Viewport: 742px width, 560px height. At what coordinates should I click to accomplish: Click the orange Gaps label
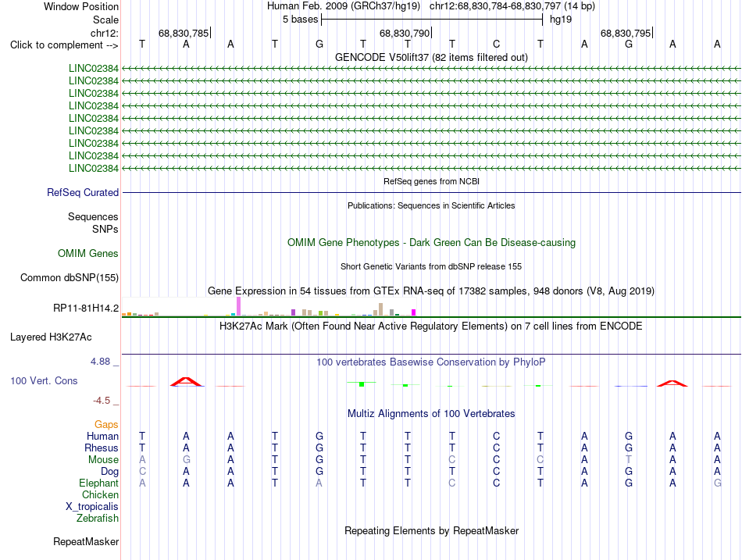[x=106, y=425]
